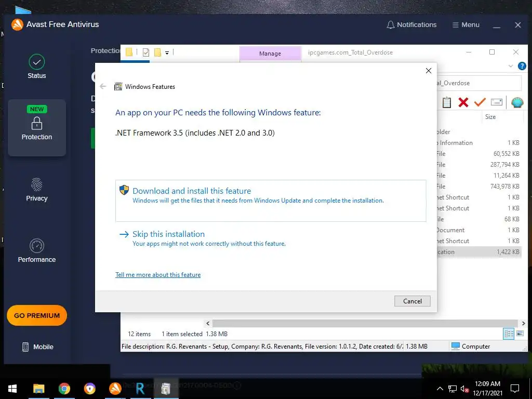Click the network icon in system tray
Image resolution: width=532 pixels, height=399 pixels.
point(453,389)
